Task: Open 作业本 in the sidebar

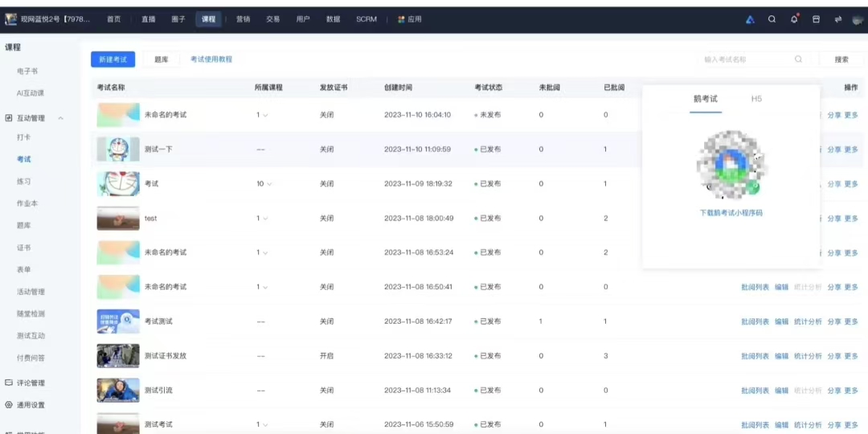Action: tap(27, 203)
